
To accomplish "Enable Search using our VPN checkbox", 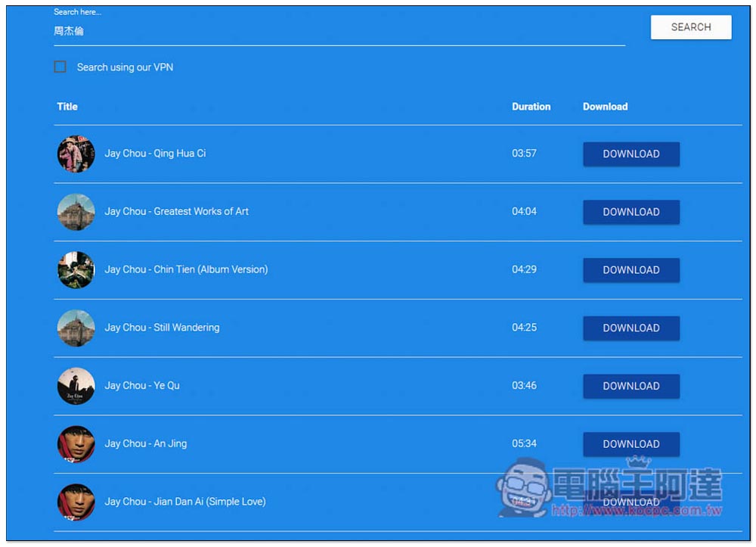I will (x=60, y=67).
